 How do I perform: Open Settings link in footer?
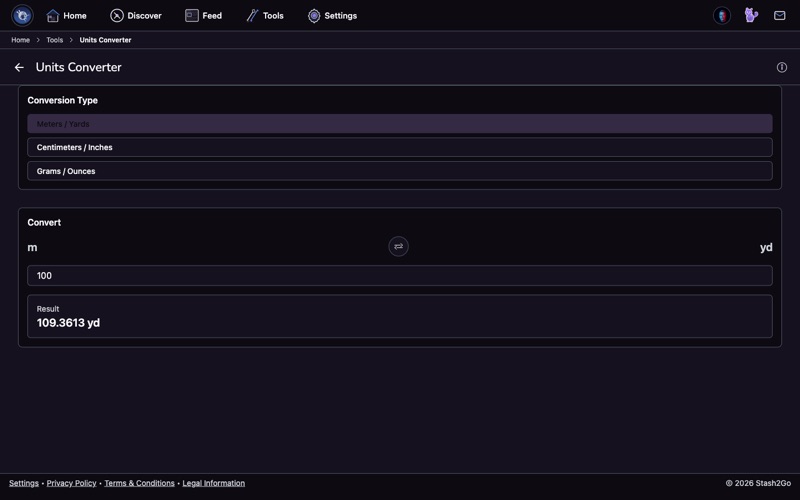(x=23, y=483)
